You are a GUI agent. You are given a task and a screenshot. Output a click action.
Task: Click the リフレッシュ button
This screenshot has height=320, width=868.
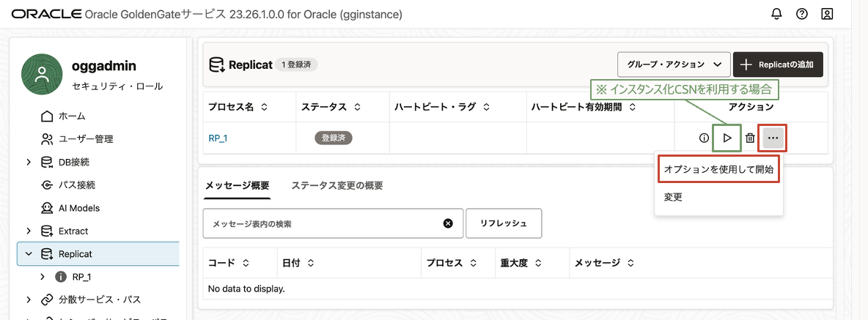tap(503, 223)
